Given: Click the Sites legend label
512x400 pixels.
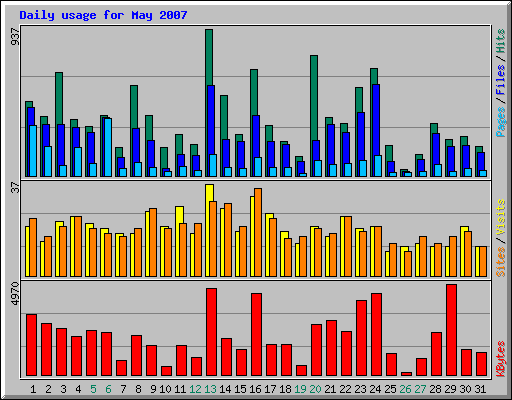Looking at the screenshot, I should pyautogui.click(x=501, y=262).
